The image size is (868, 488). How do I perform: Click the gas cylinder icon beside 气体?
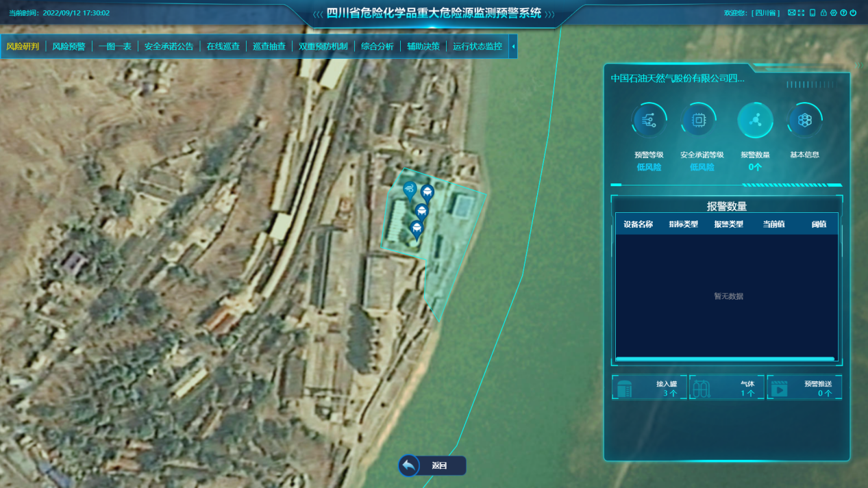pos(701,388)
